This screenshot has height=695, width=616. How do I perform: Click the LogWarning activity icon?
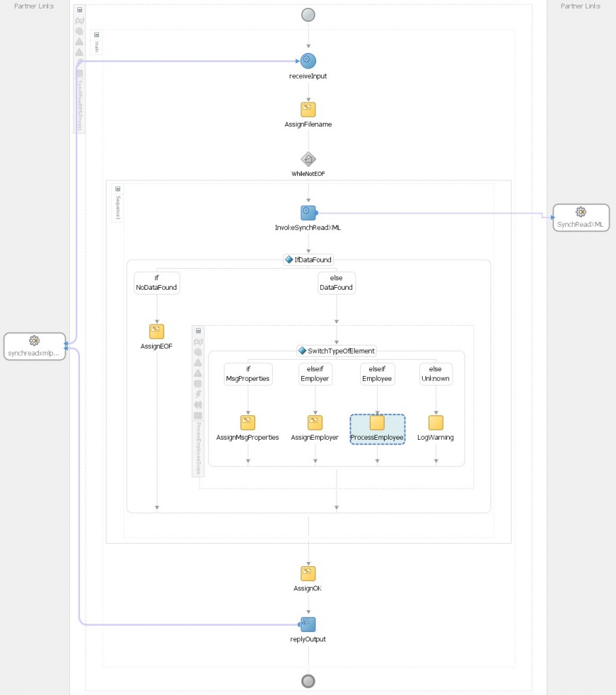(x=436, y=423)
